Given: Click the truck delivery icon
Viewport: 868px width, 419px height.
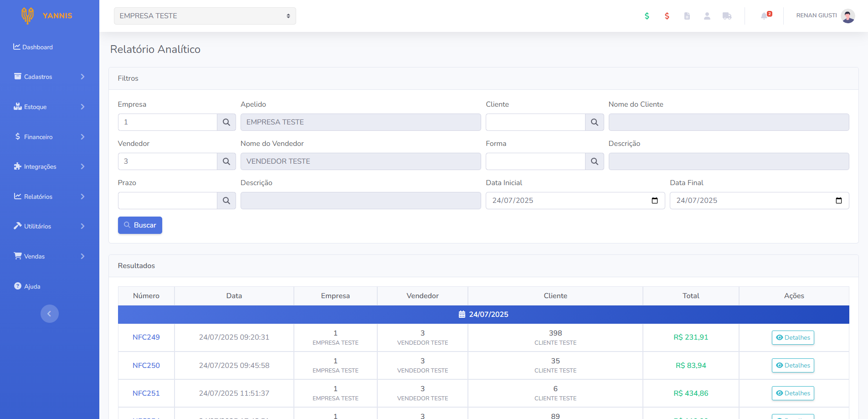Looking at the screenshot, I should tap(727, 16).
